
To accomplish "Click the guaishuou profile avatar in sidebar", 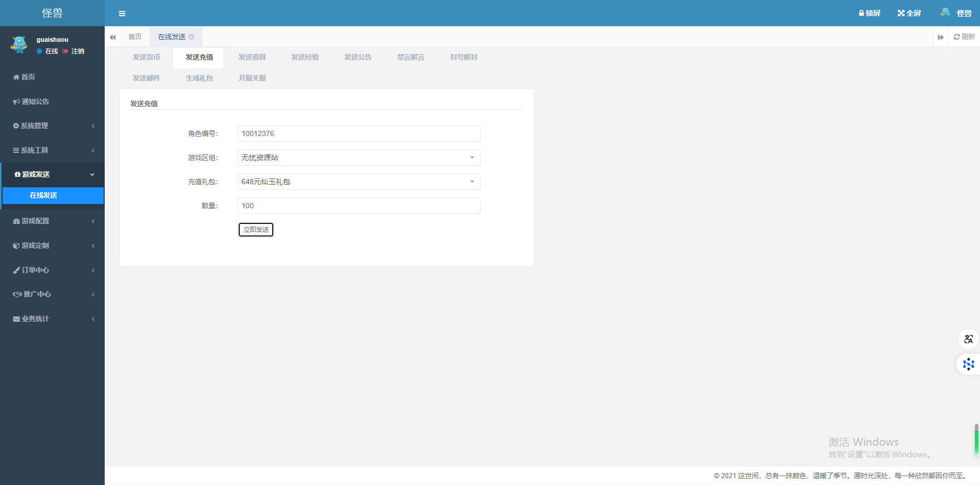I will pos(19,44).
